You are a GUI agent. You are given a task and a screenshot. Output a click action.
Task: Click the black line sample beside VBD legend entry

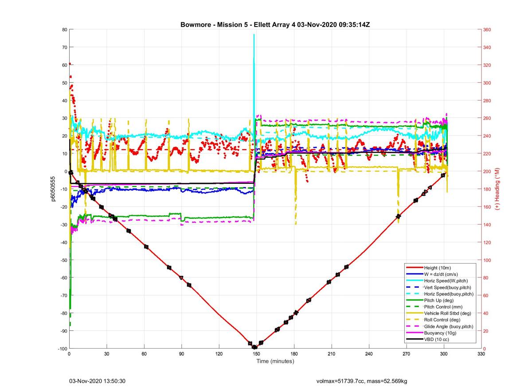415,339
